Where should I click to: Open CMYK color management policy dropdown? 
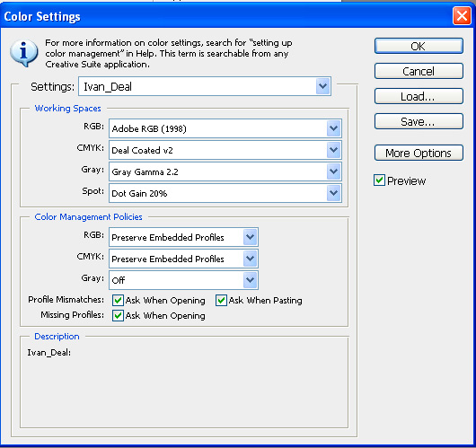point(183,259)
